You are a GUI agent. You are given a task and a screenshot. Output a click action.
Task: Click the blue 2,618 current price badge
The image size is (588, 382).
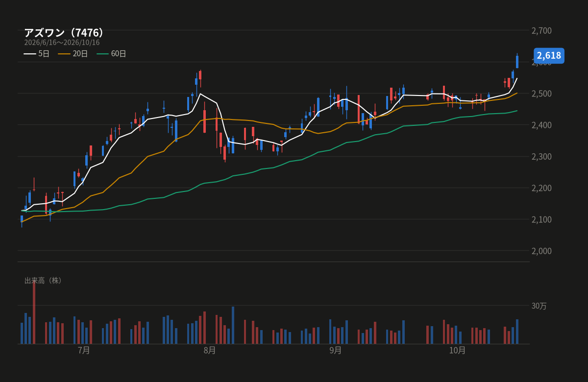549,55
